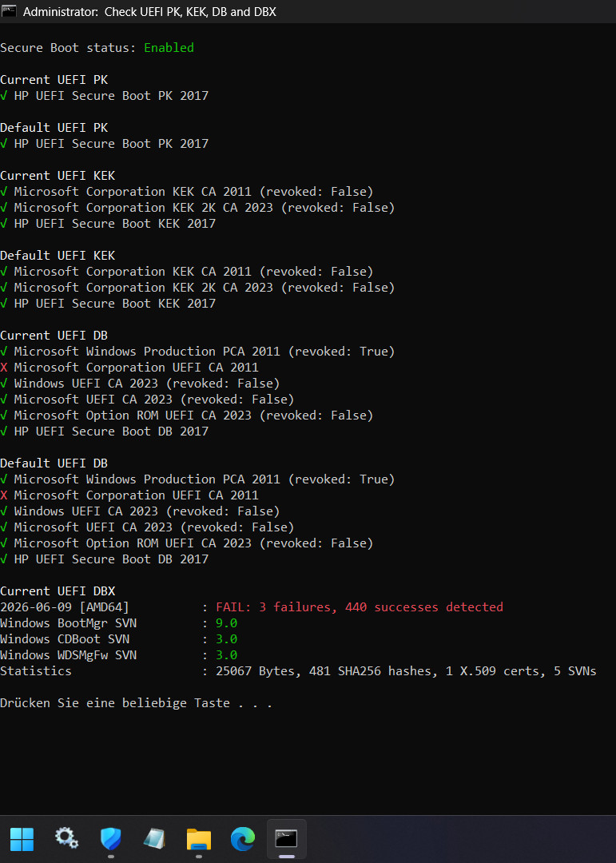The width and height of the screenshot is (616, 863).
Task: Click the 'Drücken Sie eine beliebige Taste' prompt
Action: [136, 703]
